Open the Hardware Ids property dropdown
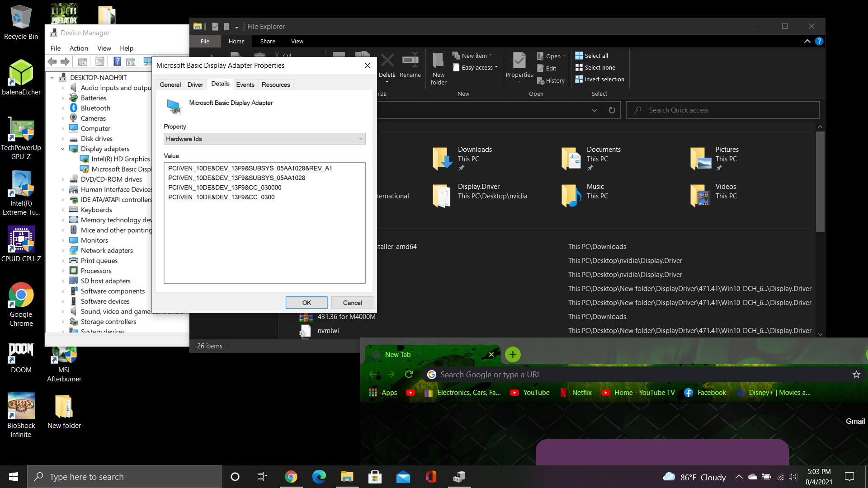868x488 pixels. point(264,139)
